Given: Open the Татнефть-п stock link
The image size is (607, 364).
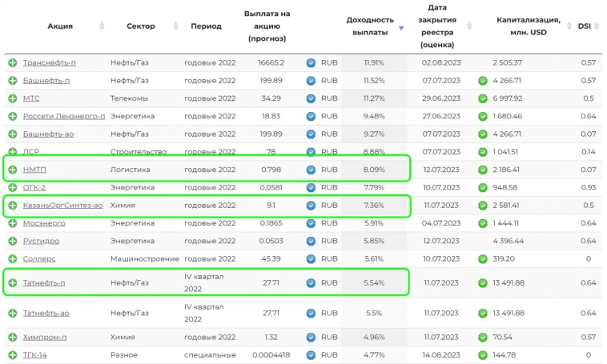Looking at the screenshot, I should pyautogui.click(x=44, y=282).
